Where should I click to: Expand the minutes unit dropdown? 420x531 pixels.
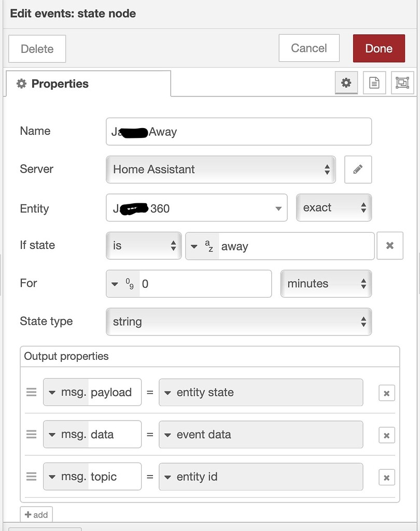326,284
